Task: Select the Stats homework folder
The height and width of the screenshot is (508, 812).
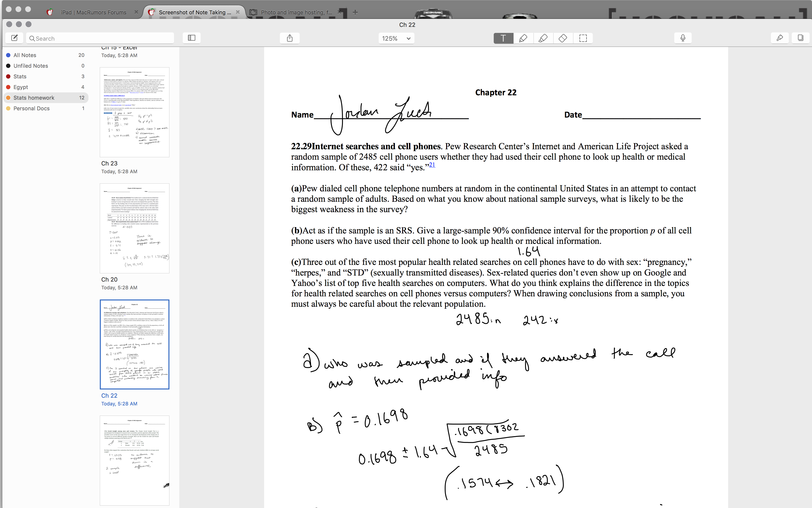Action: click(46, 98)
